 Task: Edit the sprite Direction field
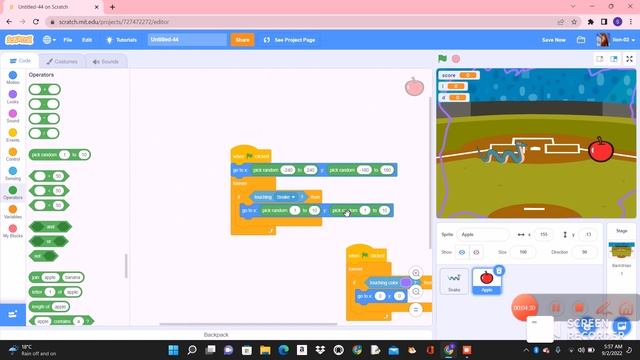[x=584, y=252]
